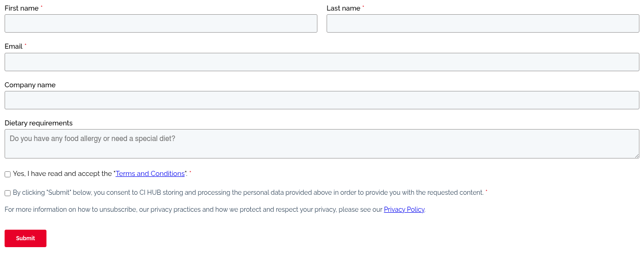644x260 pixels.
Task: Open the Privacy Policy link
Action: [404, 209]
